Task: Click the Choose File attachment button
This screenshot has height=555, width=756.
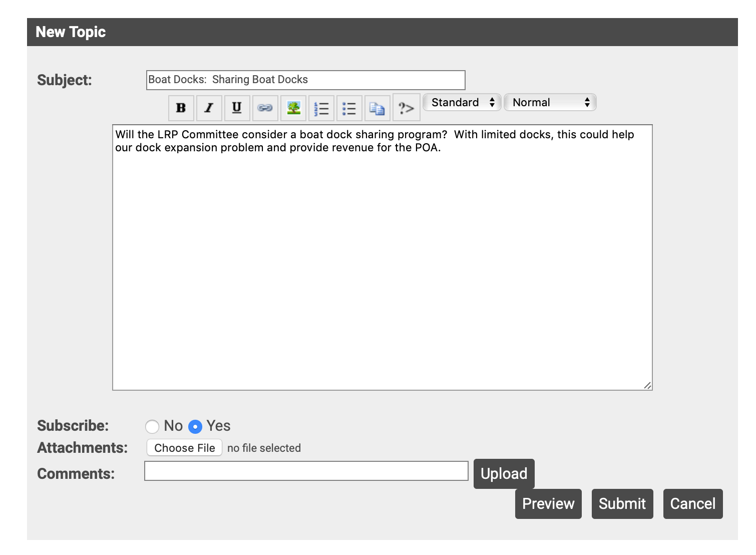Action: click(184, 448)
